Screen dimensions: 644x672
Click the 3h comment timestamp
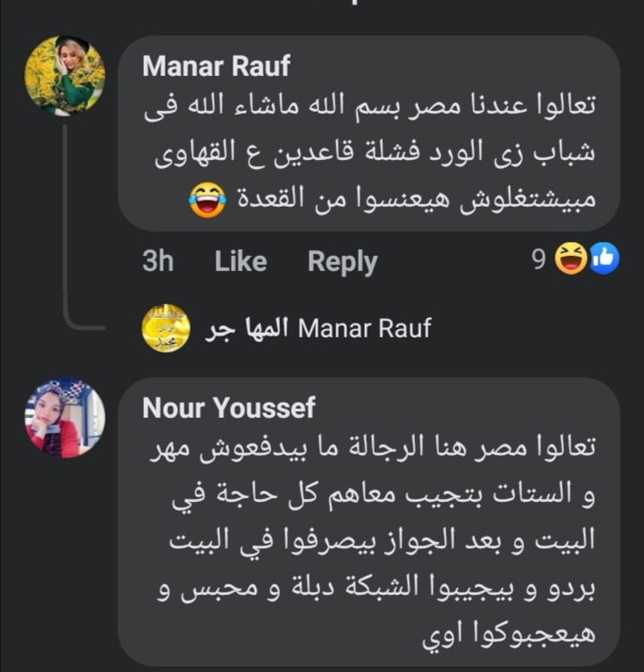pos(158,261)
